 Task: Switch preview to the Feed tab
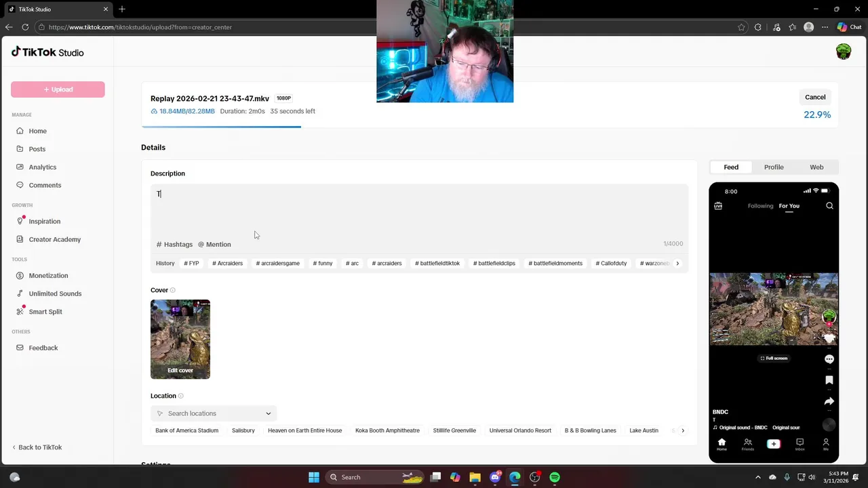[x=731, y=167]
